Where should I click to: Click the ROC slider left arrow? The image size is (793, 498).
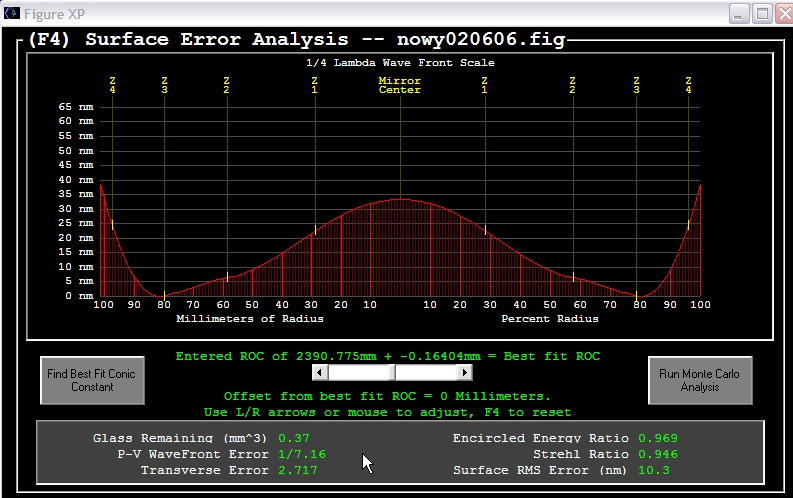coord(320,373)
